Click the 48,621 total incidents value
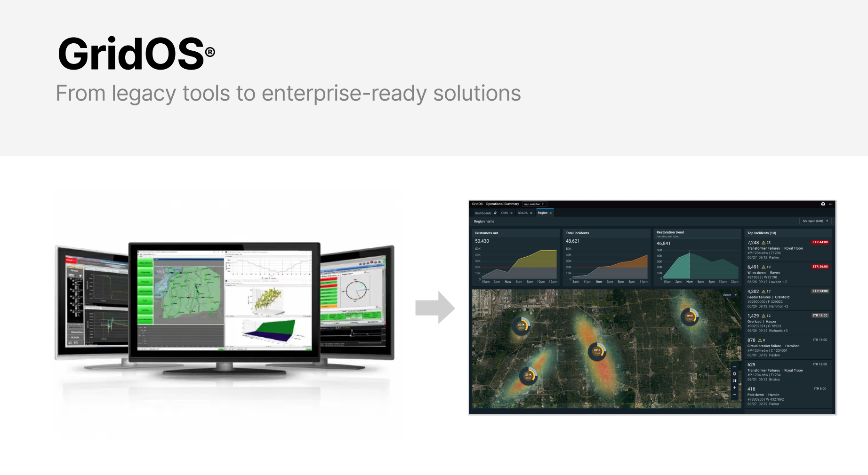The width and height of the screenshot is (868, 475). (573, 241)
